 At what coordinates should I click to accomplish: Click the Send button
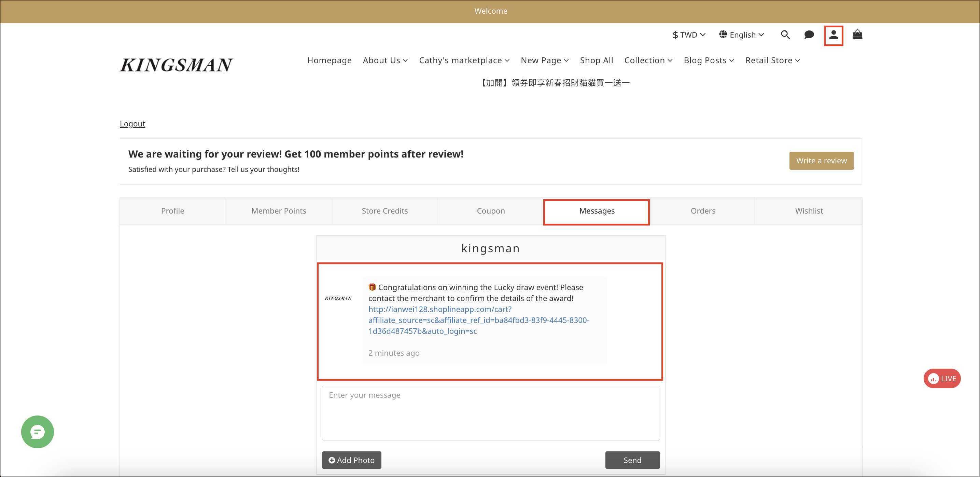(632, 460)
